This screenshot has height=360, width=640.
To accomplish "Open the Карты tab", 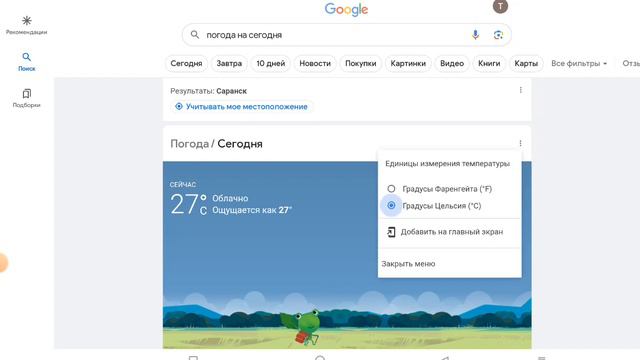I will point(526,64).
